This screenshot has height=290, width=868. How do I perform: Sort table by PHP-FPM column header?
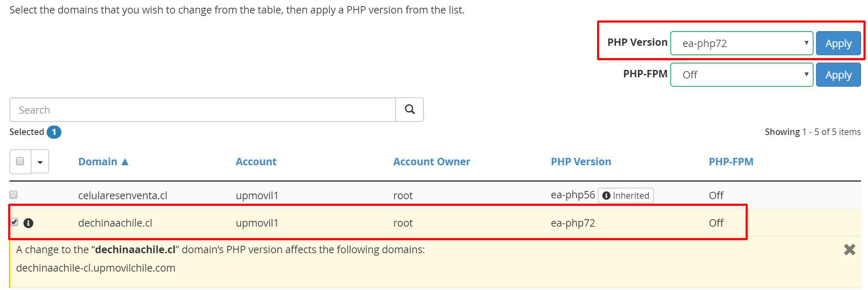click(731, 162)
